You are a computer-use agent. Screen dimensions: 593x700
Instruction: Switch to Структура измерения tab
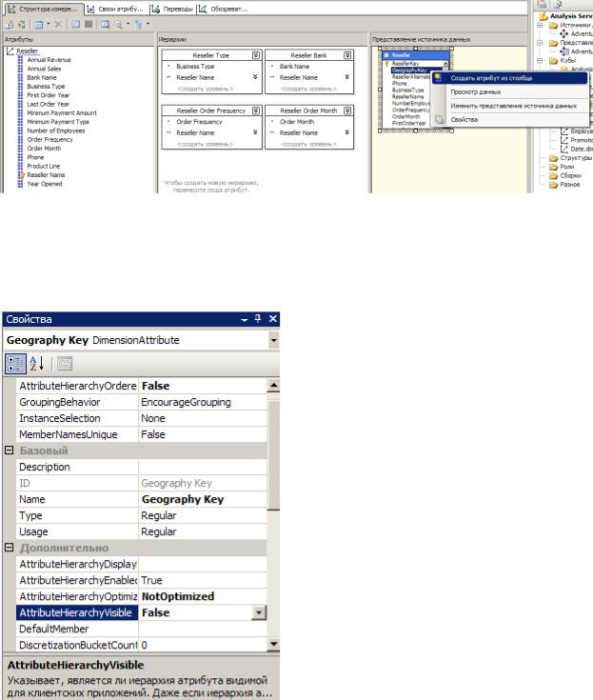point(43,9)
